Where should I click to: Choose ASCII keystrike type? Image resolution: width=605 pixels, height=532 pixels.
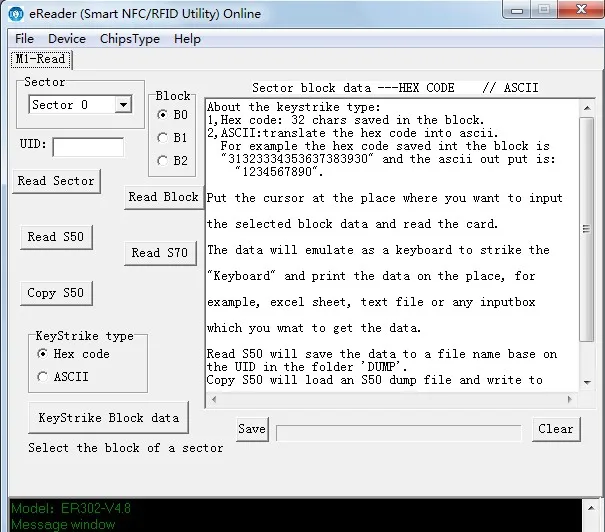[x=42, y=377]
